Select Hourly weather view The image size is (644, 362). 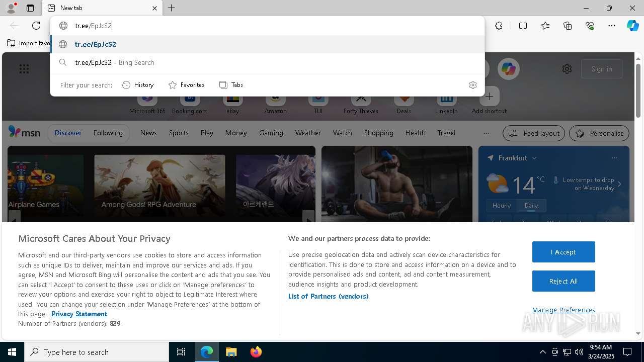coord(502,206)
